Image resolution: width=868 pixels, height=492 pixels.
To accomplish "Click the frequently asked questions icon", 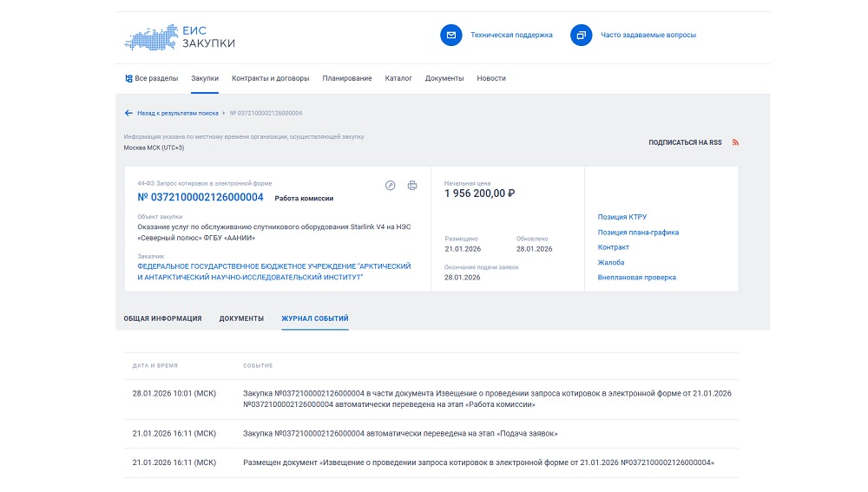I will pyautogui.click(x=581, y=36).
